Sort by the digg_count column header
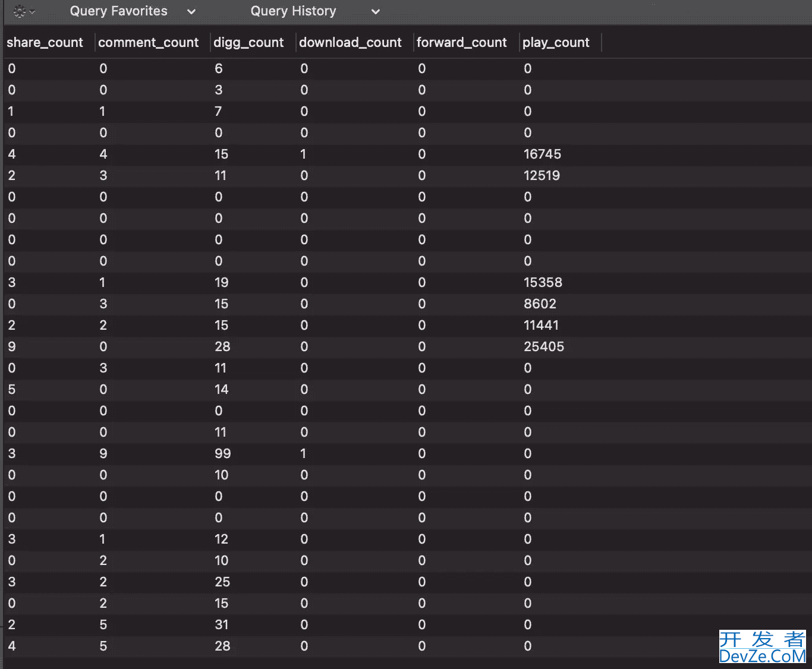The width and height of the screenshot is (812, 669). pos(248,43)
